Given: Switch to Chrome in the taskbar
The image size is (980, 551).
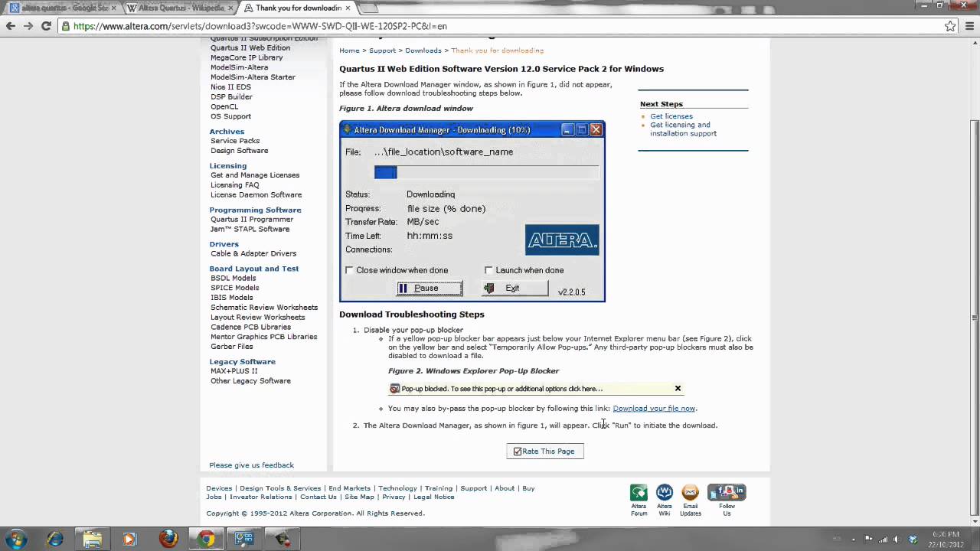Looking at the screenshot, I should 205,539.
